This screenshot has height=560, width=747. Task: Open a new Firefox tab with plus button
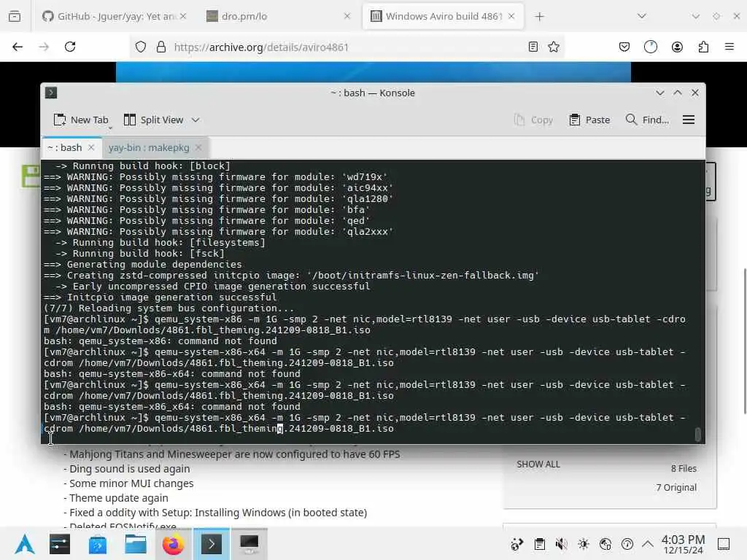click(539, 17)
